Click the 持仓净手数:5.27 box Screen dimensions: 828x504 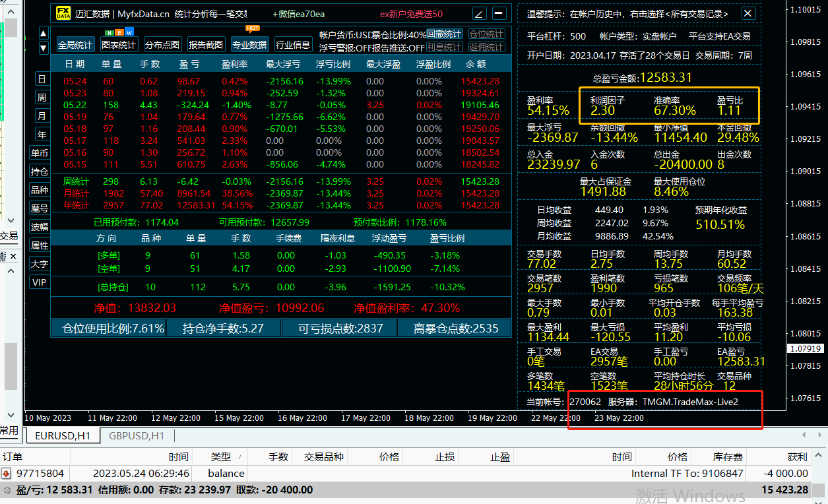point(224,328)
